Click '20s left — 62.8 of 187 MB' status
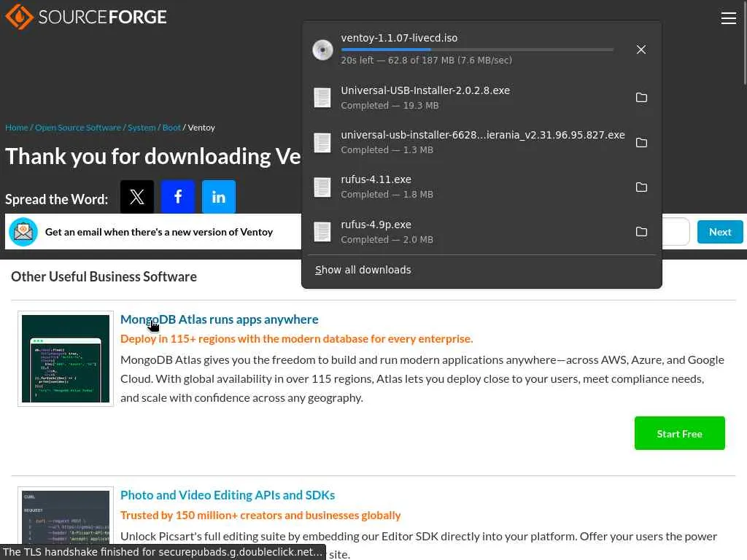Image resolution: width=747 pixels, height=560 pixels. [426, 61]
